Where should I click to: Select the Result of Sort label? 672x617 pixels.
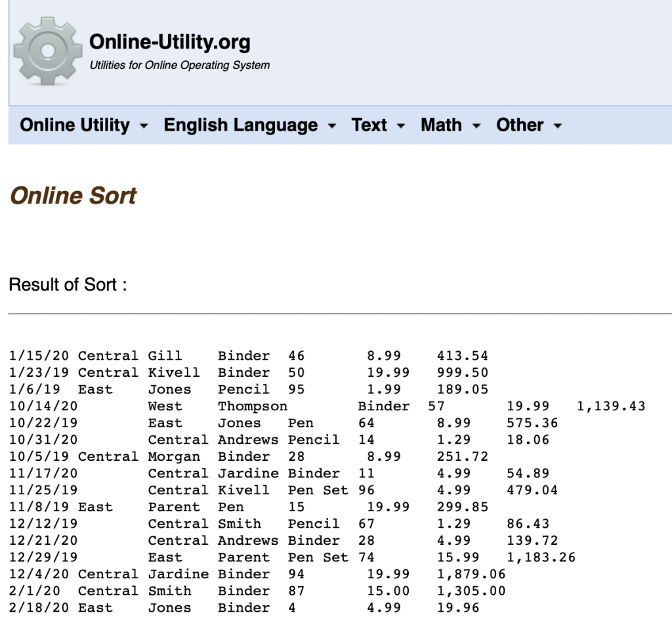[67, 284]
